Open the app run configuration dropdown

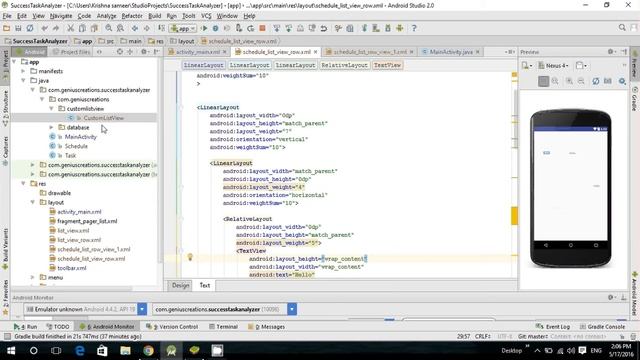[183, 28]
